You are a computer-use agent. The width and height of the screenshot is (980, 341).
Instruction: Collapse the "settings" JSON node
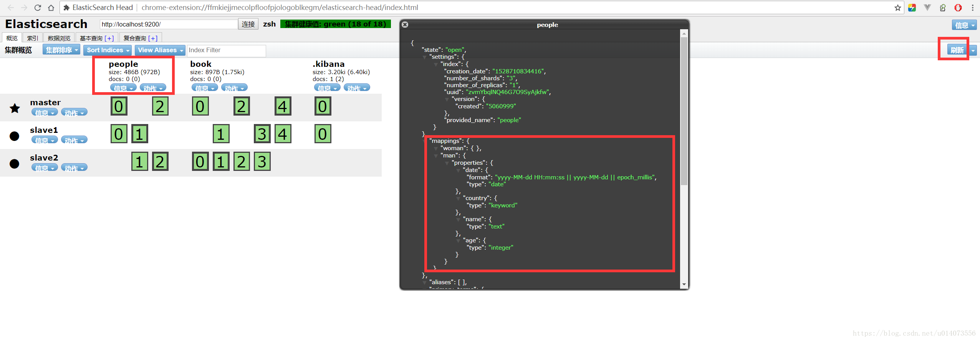(424, 57)
